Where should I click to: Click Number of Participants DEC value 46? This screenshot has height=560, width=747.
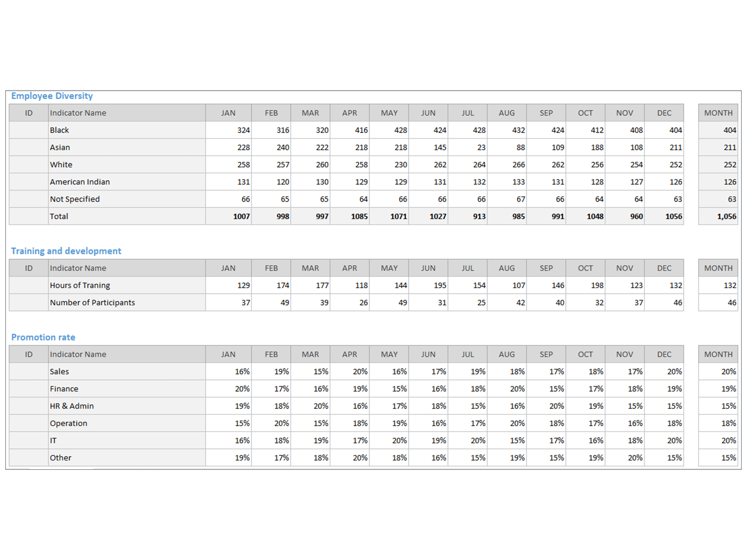pos(664,303)
